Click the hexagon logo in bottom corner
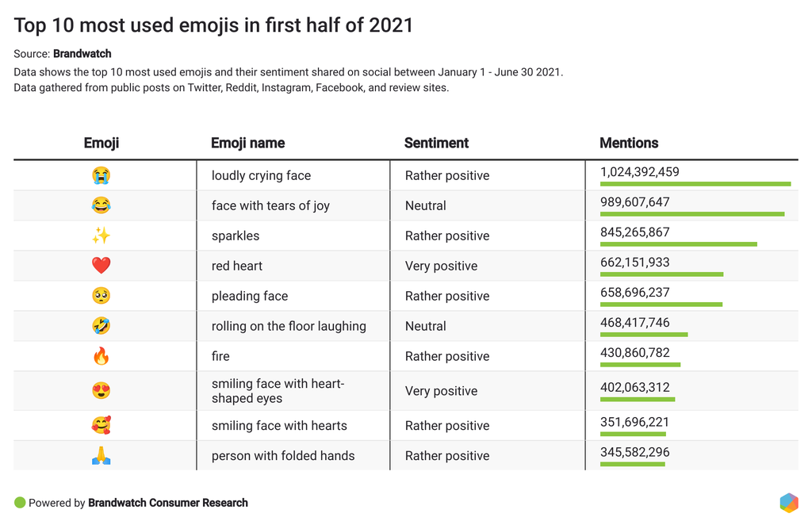The height and width of the screenshot is (529, 812). pyautogui.click(x=788, y=503)
